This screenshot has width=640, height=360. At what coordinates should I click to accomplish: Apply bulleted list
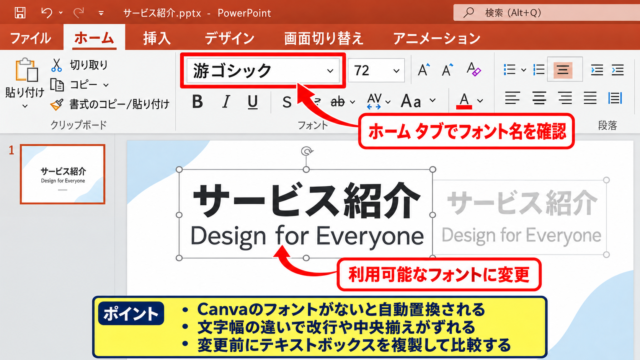tap(509, 70)
